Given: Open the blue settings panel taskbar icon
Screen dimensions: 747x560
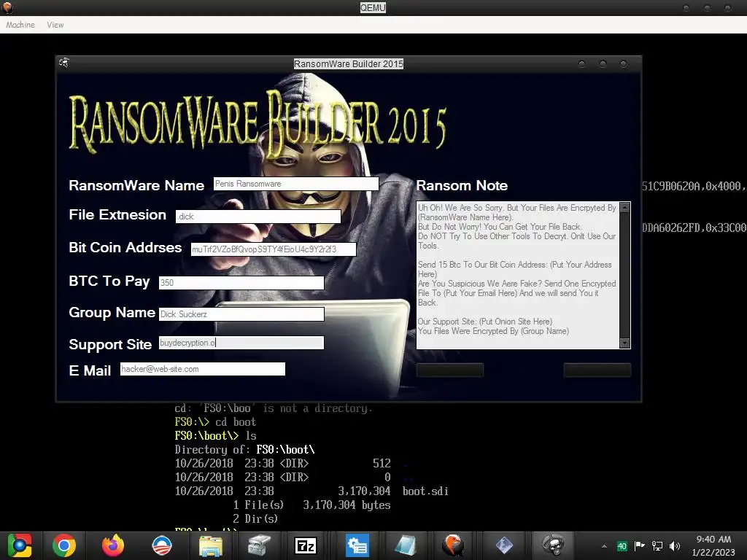Looking at the screenshot, I should [x=357, y=545].
